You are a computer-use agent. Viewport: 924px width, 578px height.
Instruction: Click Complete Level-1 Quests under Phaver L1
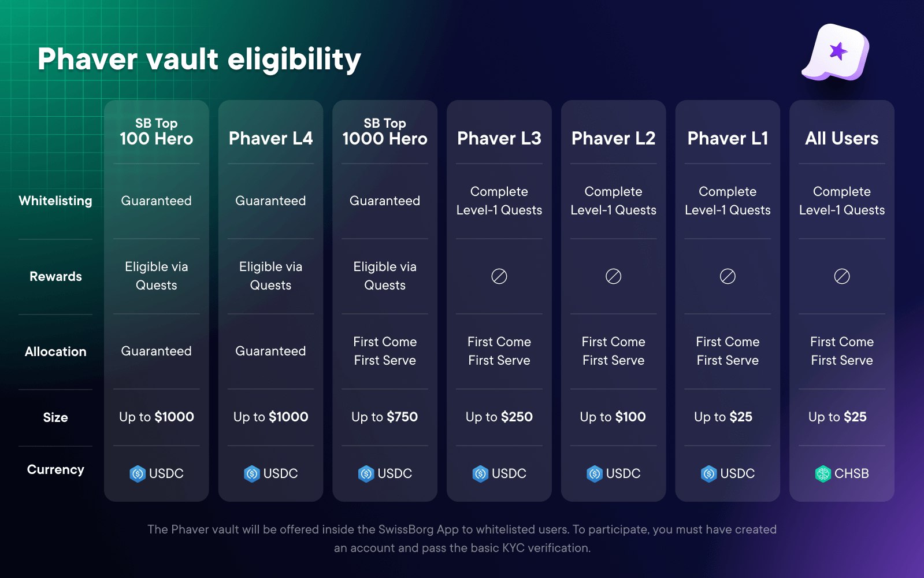(x=728, y=201)
